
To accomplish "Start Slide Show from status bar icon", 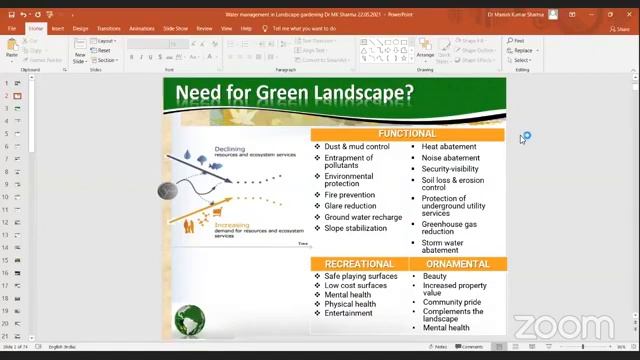I will (x=549, y=347).
